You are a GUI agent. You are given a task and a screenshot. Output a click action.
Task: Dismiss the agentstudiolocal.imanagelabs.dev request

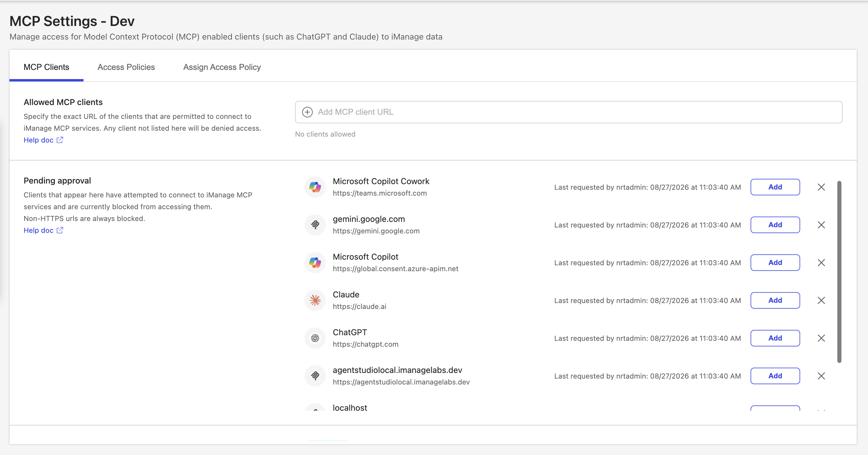pyautogui.click(x=821, y=376)
